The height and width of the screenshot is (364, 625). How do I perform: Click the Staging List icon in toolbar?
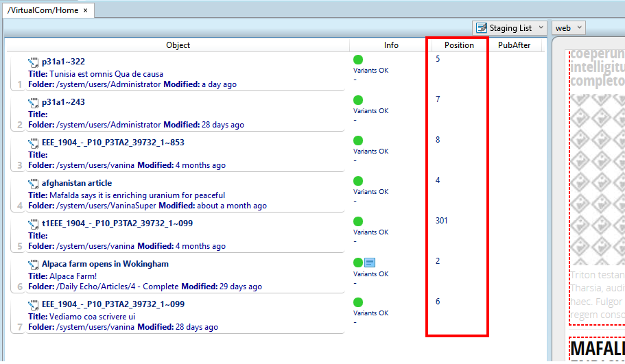(482, 28)
